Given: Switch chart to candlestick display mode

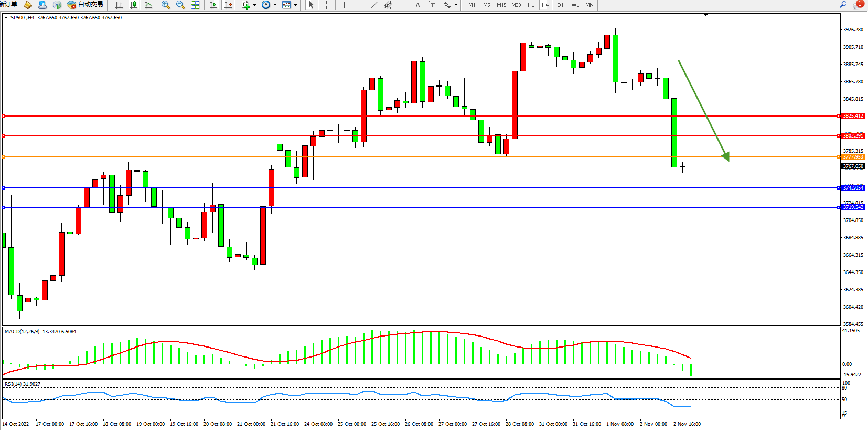Looking at the screenshot, I should (x=134, y=5).
